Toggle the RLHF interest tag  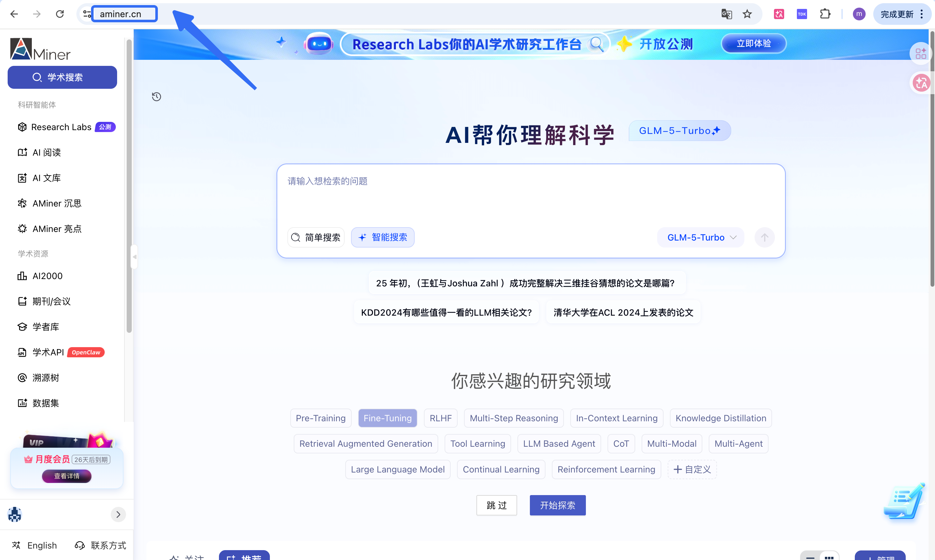(x=441, y=418)
